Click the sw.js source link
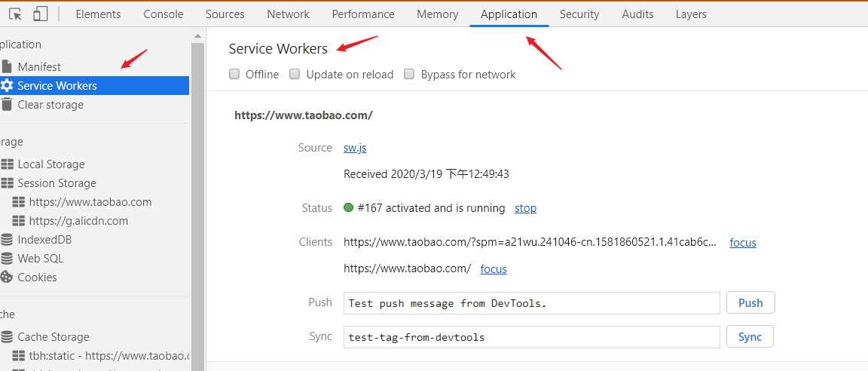Screen dimensions: 868x371 [355, 148]
